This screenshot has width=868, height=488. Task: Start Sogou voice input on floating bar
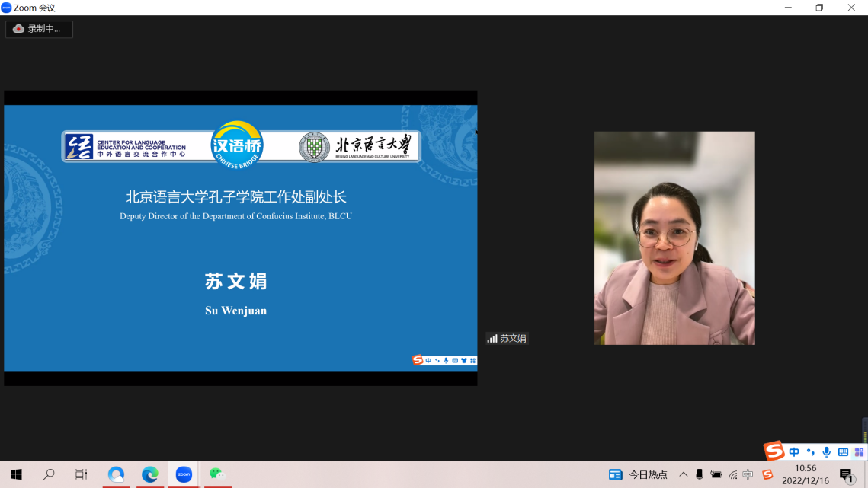(x=827, y=452)
